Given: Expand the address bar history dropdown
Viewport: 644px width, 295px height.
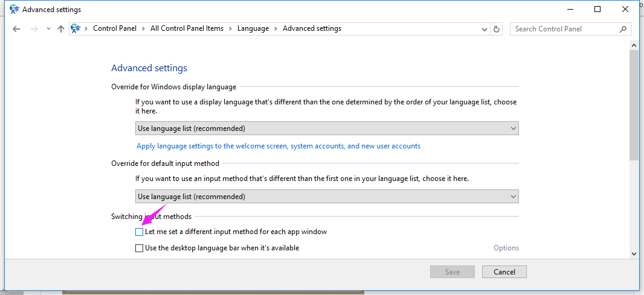Looking at the screenshot, I should (x=485, y=29).
